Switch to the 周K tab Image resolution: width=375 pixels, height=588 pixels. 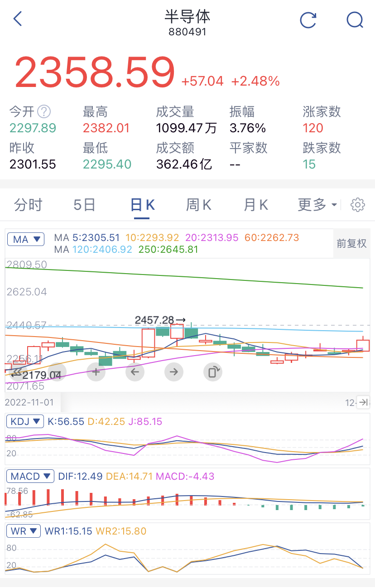click(x=198, y=205)
